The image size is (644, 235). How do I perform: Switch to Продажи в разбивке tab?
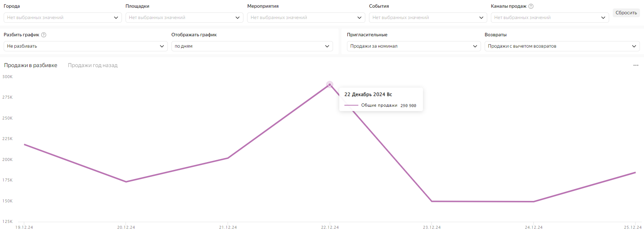pyautogui.click(x=30, y=65)
